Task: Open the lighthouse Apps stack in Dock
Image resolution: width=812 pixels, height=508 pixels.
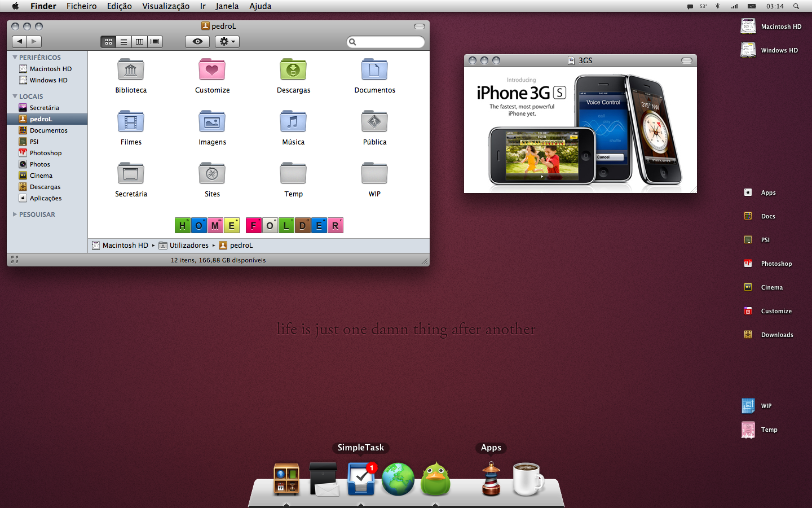Action: click(x=491, y=479)
